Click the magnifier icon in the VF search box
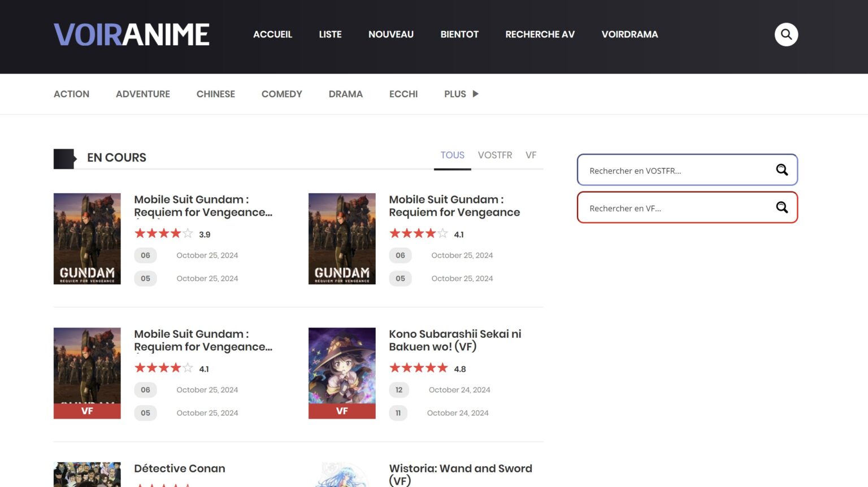Screen dimensions: 868x487 (x=782, y=207)
